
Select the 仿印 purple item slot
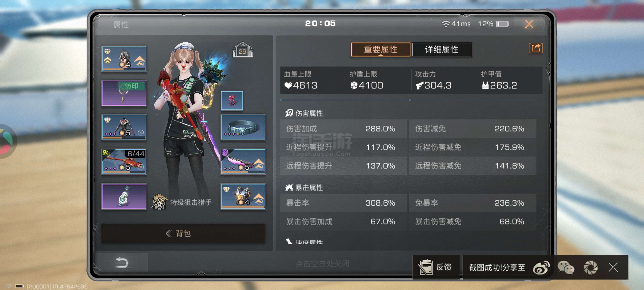(x=124, y=93)
